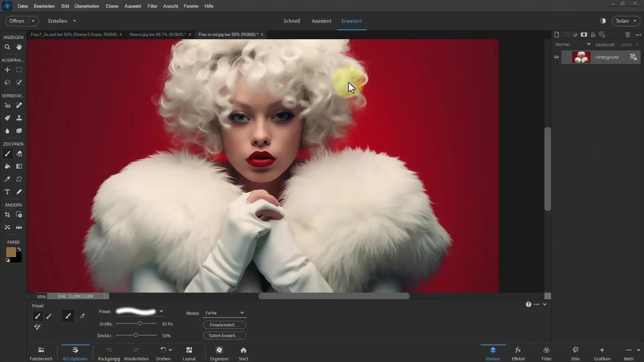This screenshot has height=362, width=644.
Task: Open the Teilen share dropdown
Action: click(626, 21)
